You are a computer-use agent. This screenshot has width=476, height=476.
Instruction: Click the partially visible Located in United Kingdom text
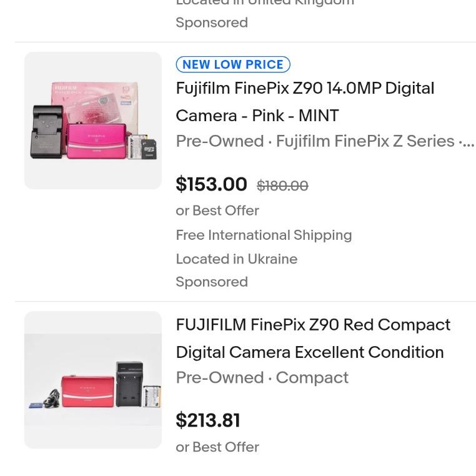click(265, 3)
